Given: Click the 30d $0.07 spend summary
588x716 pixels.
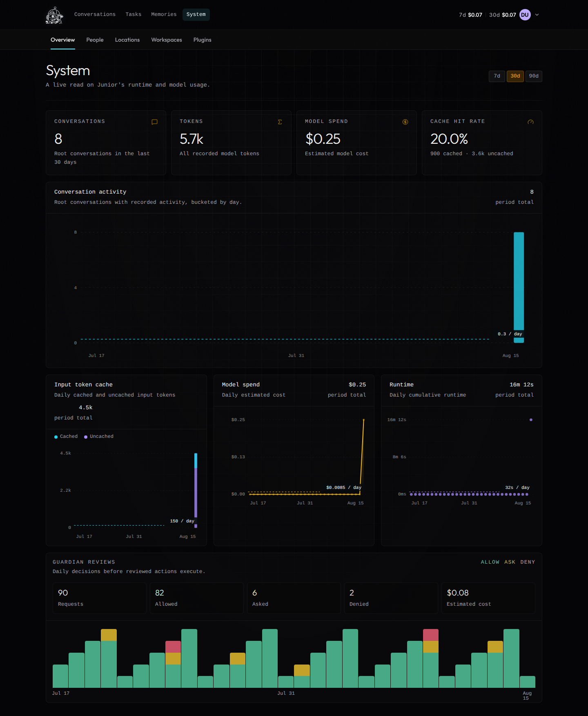Looking at the screenshot, I should click(502, 15).
